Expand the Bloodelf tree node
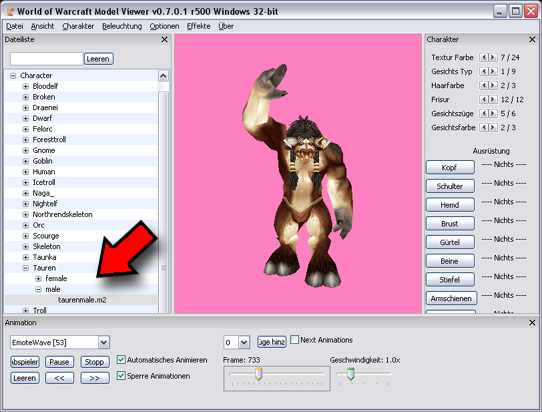 tap(26, 86)
